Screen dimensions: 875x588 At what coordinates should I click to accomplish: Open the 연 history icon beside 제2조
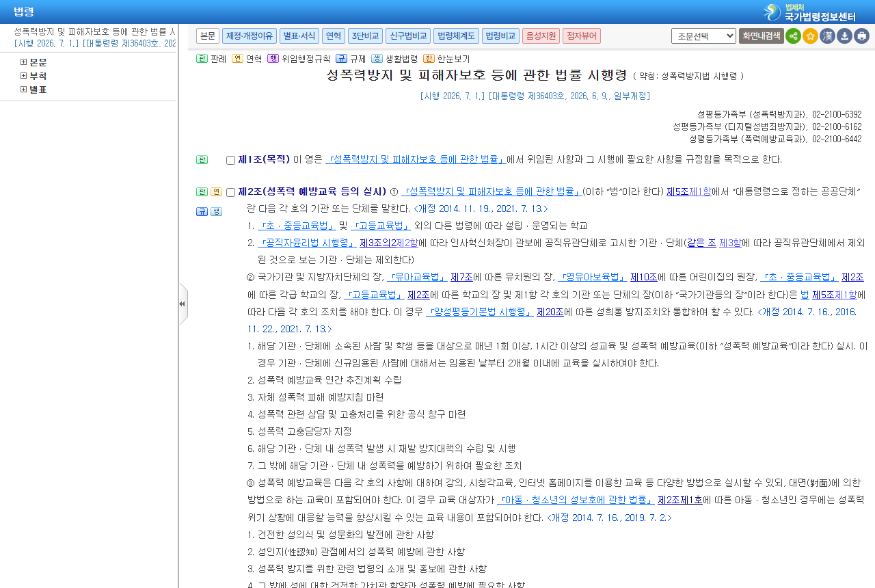click(x=216, y=192)
